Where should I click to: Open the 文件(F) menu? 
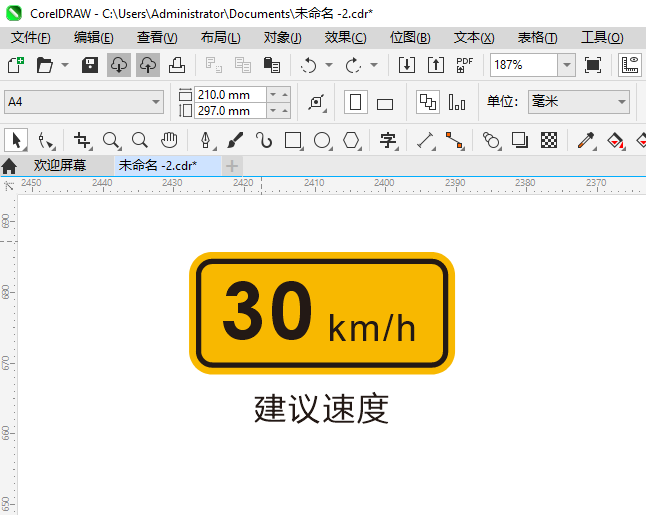point(31,38)
